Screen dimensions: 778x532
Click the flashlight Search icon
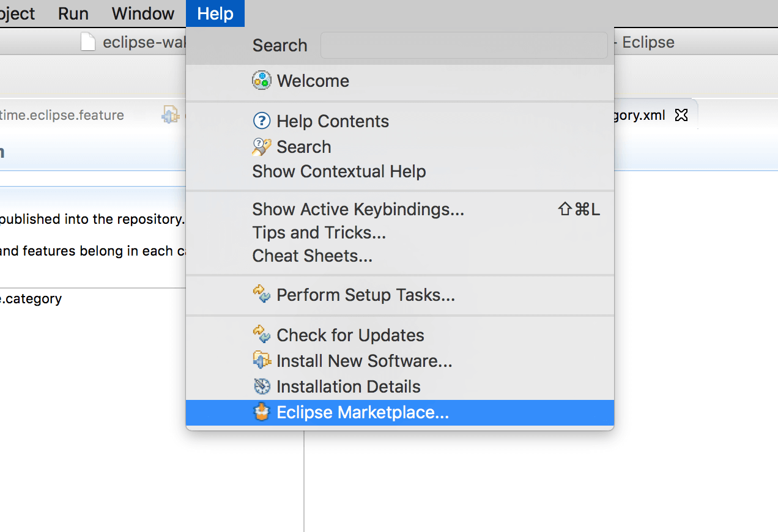[x=262, y=147]
